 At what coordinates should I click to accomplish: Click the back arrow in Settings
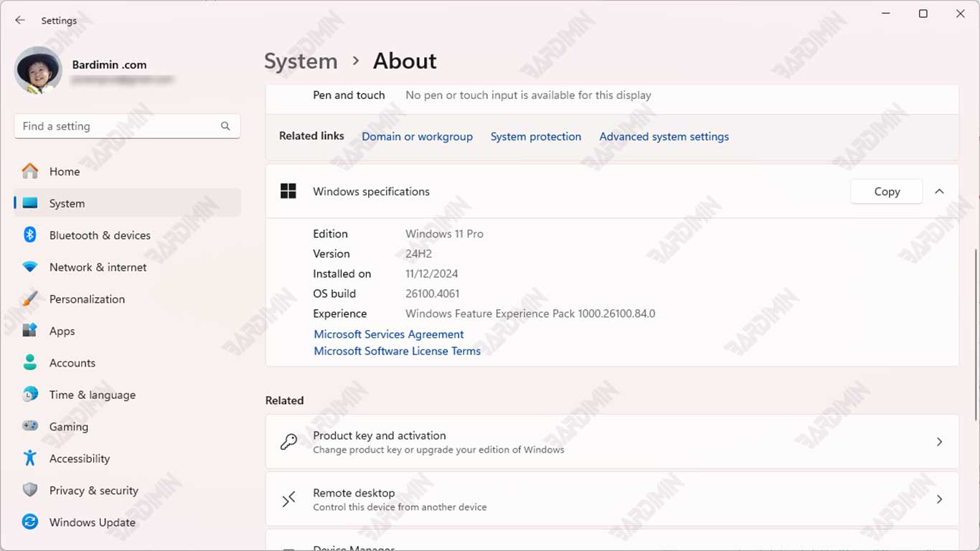click(20, 21)
